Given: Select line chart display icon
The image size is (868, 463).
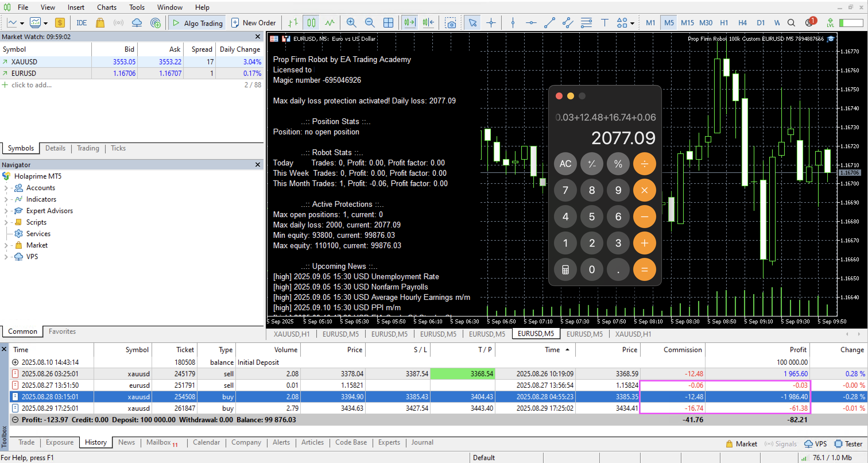Looking at the screenshot, I should pyautogui.click(x=330, y=23).
